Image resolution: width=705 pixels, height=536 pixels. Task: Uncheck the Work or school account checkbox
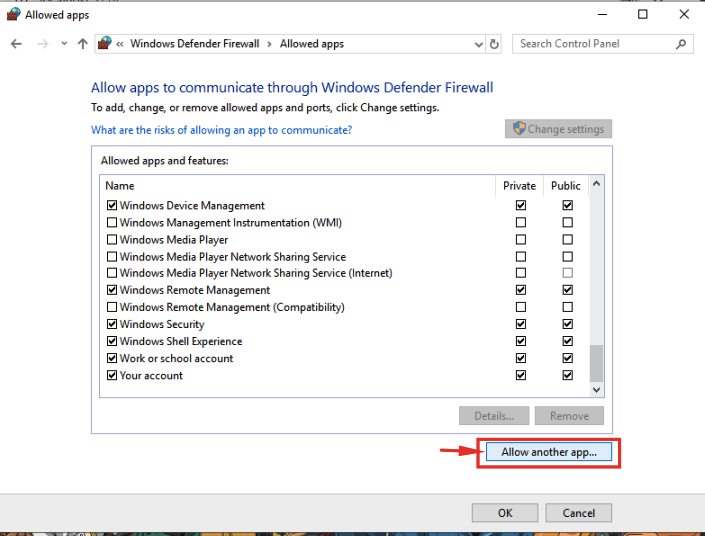[x=112, y=358]
